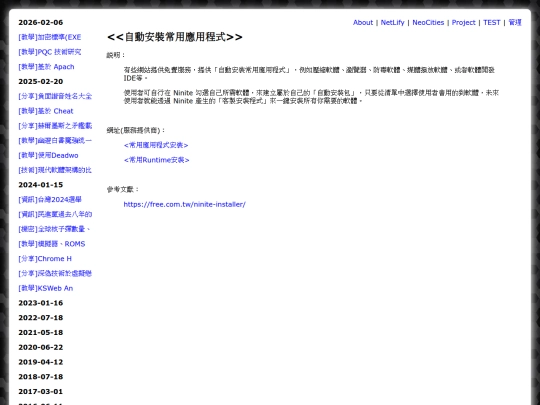
Task: Open article [資訊]民進黨過去八年的
Action: (55, 215)
